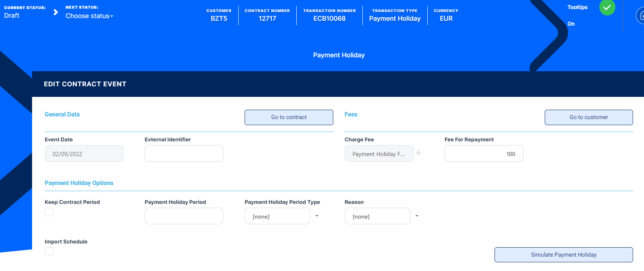Screen dimensions: 644x271
Task: Click contract number 12717 in the header
Action: click(x=267, y=18)
